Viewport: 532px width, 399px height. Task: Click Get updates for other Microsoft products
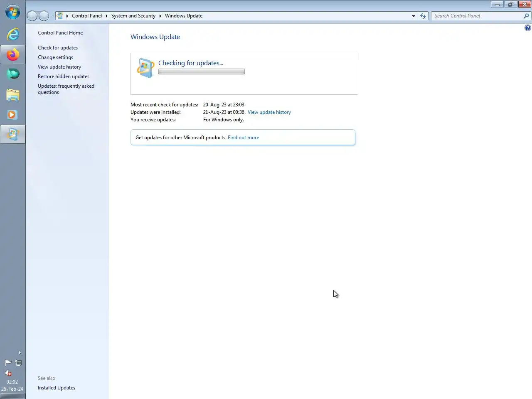181,138
